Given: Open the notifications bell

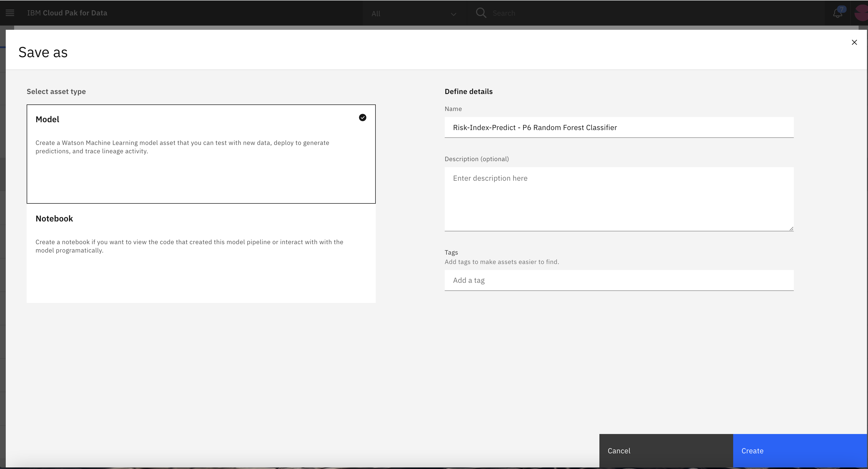Looking at the screenshot, I should click(x=838, y=13).
